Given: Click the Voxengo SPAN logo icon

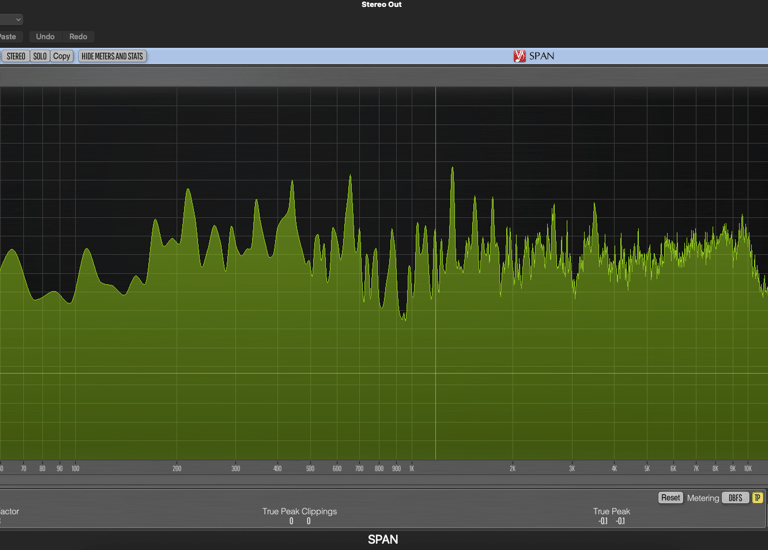Looking at the screenshot, I should point(519,56).
